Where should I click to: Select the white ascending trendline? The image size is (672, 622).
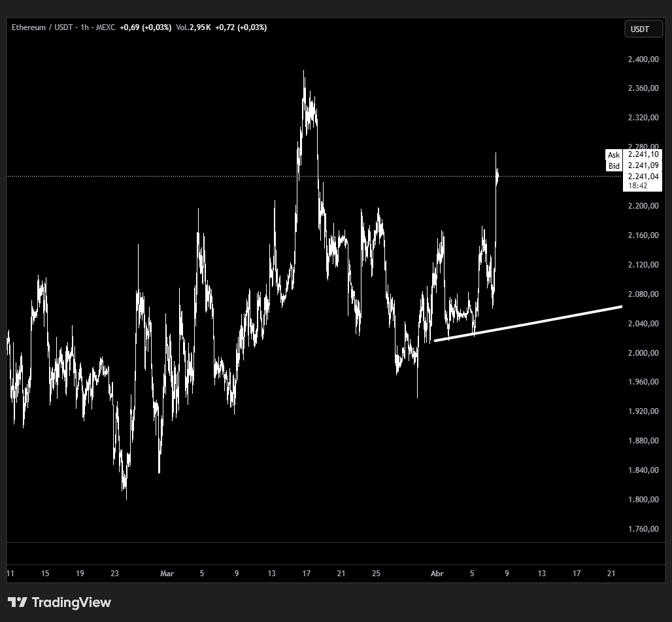click(528, 324)
